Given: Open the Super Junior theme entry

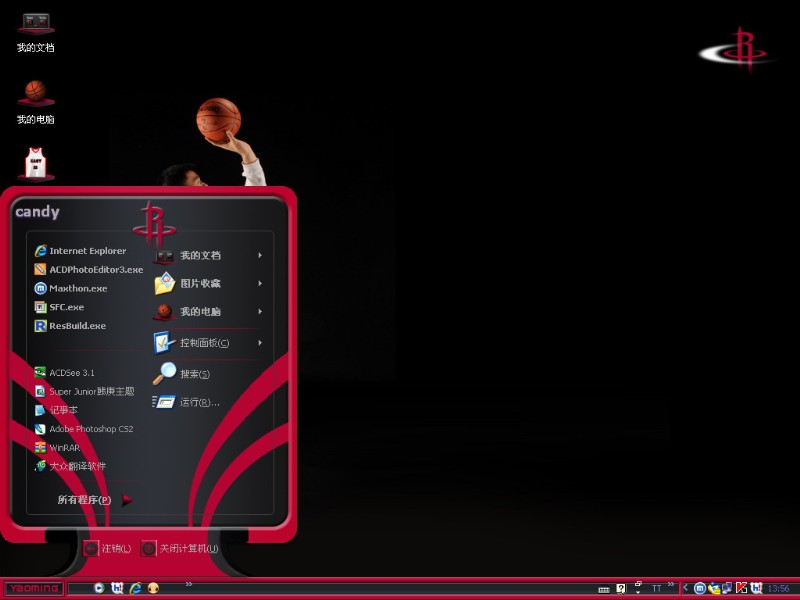Looking at the screenshot, I should [x=84, y=391].
